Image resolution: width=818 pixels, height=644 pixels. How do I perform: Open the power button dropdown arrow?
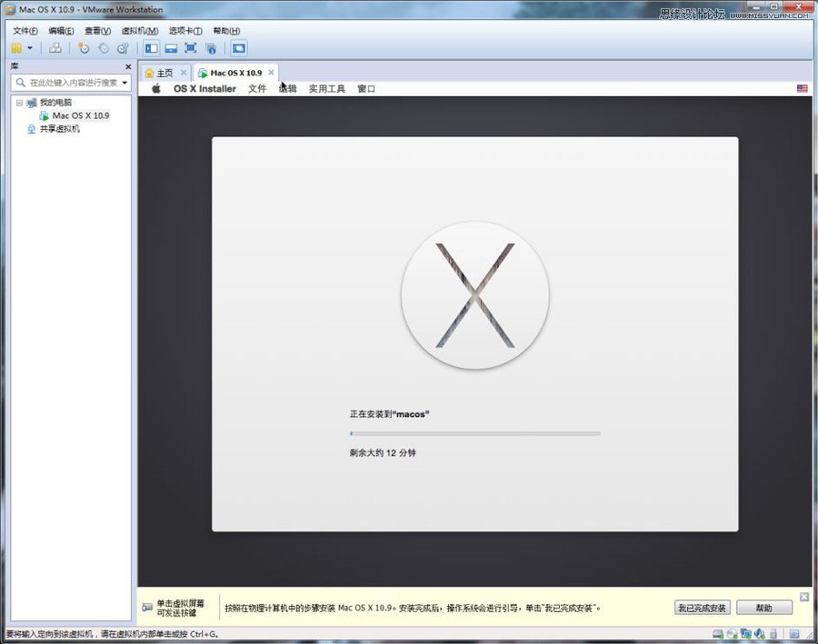29,48
